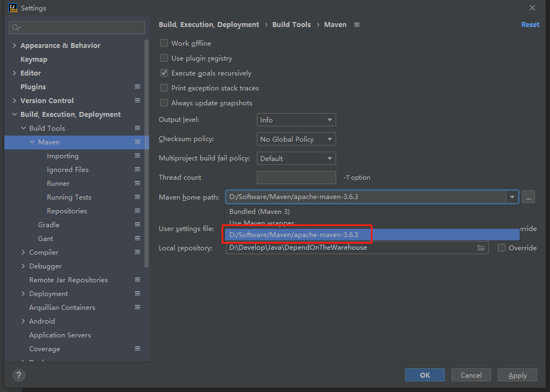This screenshot has width=550, height=392.
Task: Expand the Version Control node arrow
Action: pyautogui.click(x=14, y=100)
